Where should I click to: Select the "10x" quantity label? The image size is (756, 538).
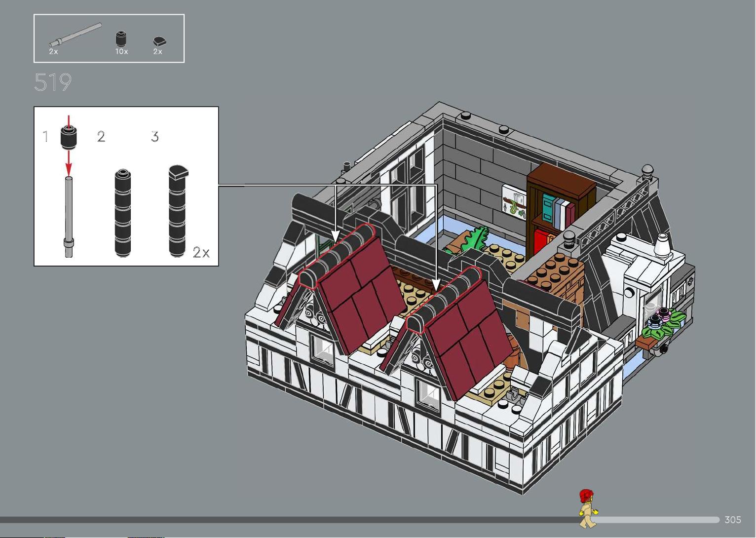point(121,51)
